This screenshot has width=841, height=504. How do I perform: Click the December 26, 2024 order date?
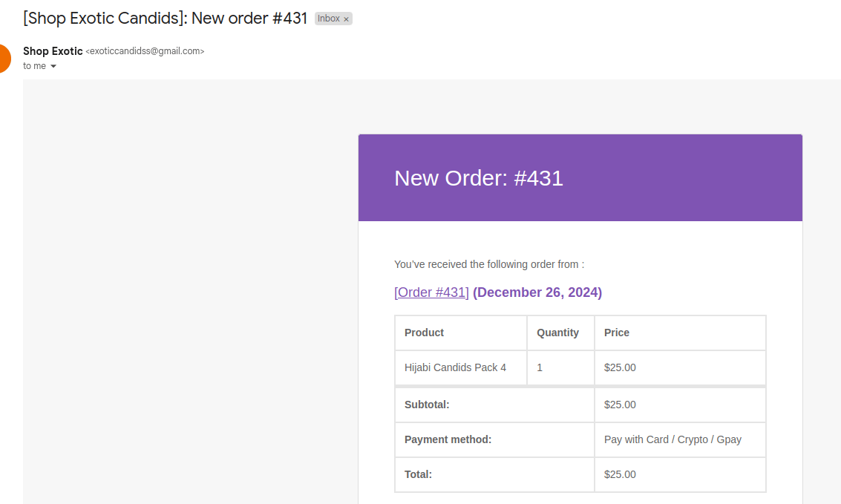pos(537,292)
